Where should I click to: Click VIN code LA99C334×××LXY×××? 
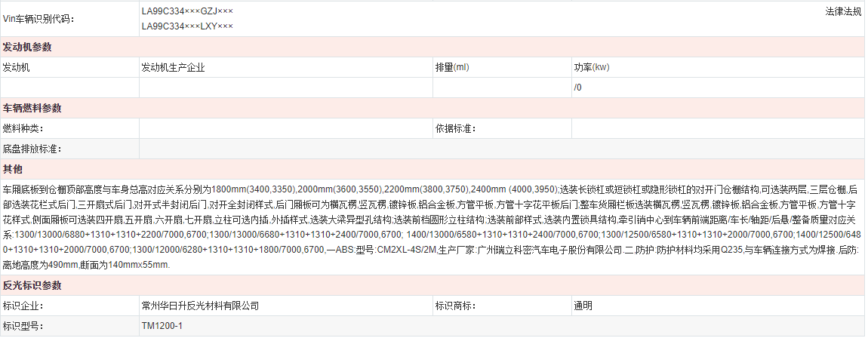tap(187, 26)
